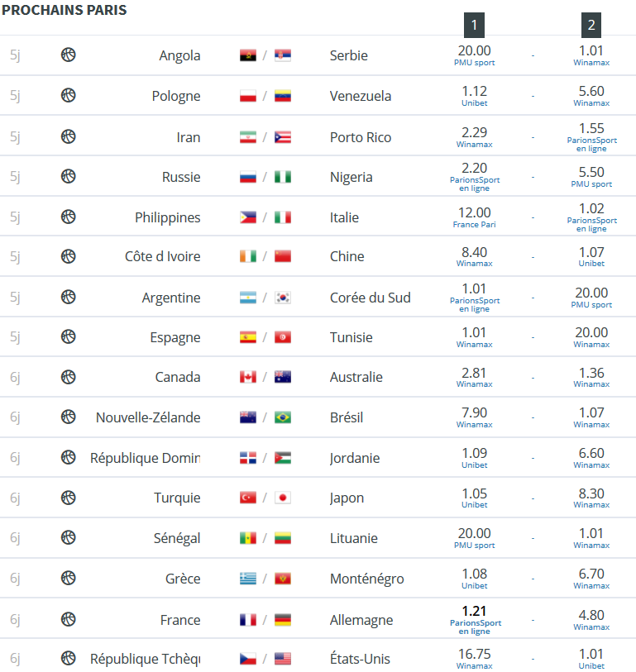Click the Germany flag icon

pos(283,620)
